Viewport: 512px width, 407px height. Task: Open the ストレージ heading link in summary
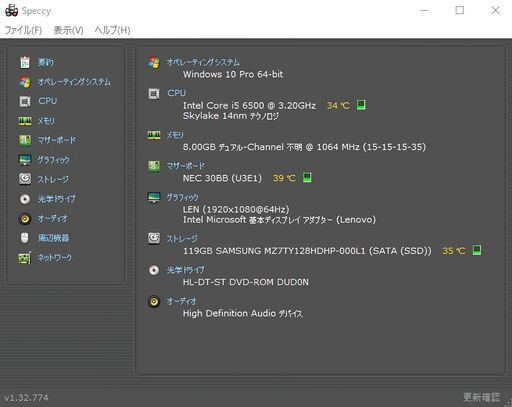(x=182, y=239)
